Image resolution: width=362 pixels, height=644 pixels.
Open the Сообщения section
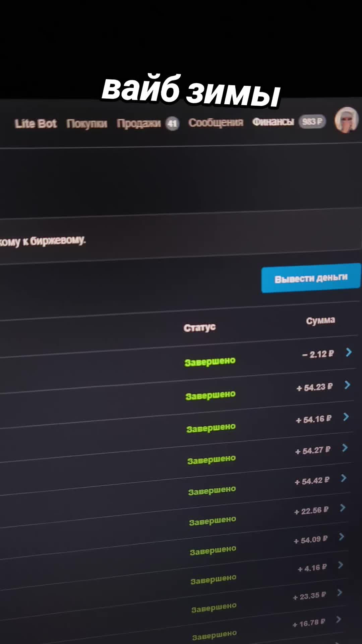click(216, 123)
